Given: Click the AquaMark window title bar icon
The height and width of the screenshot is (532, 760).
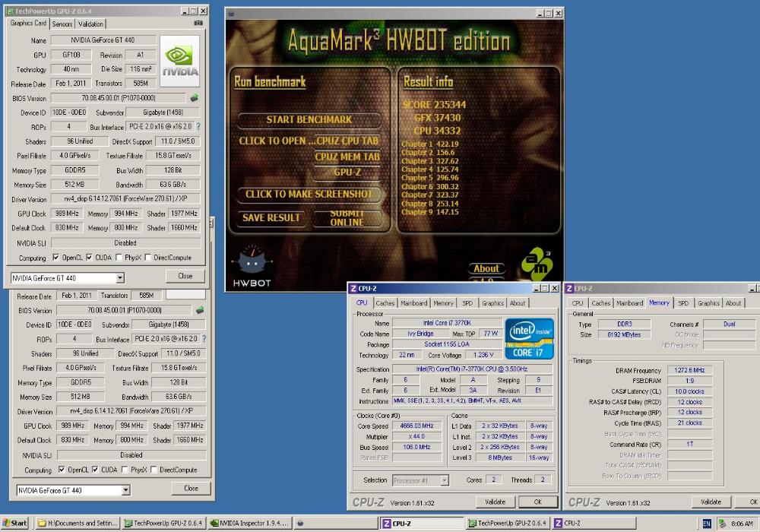Looking at the screenshot, I should click(231, 14).
